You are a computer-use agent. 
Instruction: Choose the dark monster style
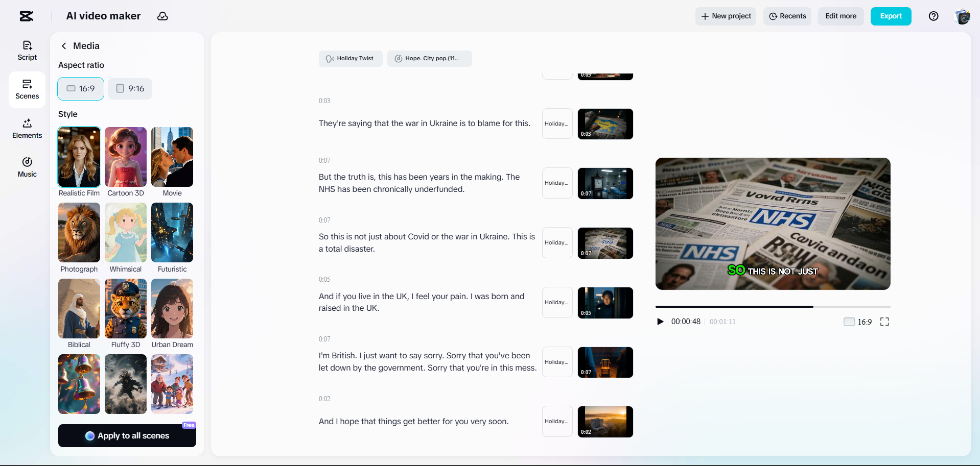(x=126, y=384)
